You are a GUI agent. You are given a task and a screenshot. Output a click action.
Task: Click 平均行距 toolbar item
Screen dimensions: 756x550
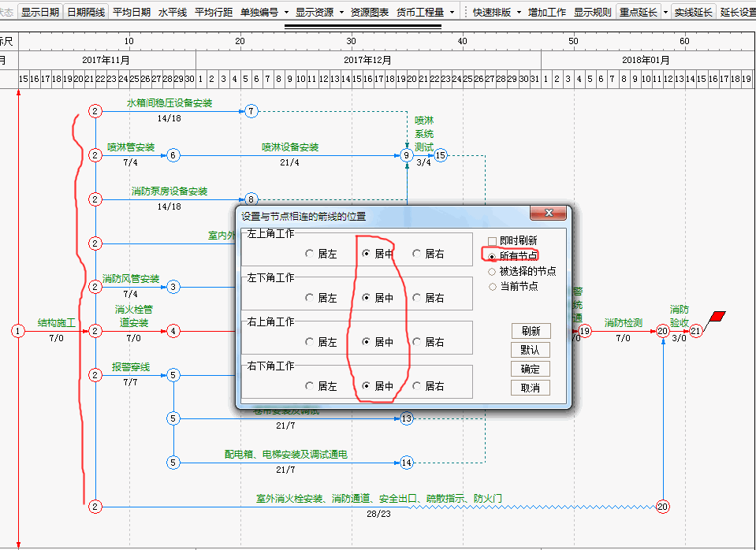click(x=214, y=12)
